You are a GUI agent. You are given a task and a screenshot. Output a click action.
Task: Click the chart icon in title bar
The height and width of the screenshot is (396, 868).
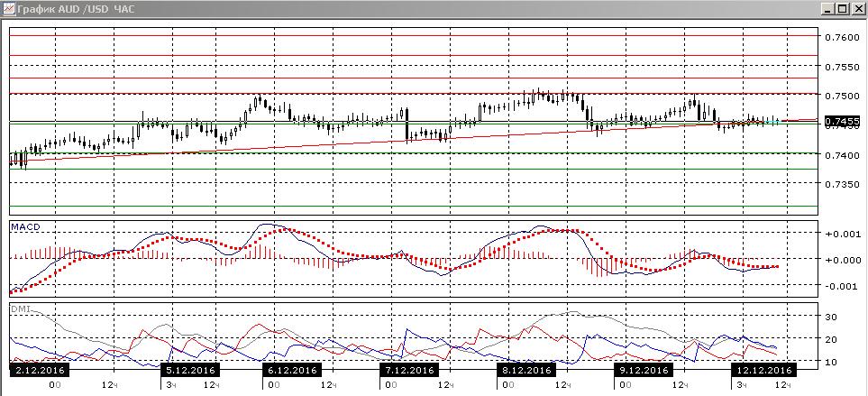pyautogui.click(x=8, y=8)
